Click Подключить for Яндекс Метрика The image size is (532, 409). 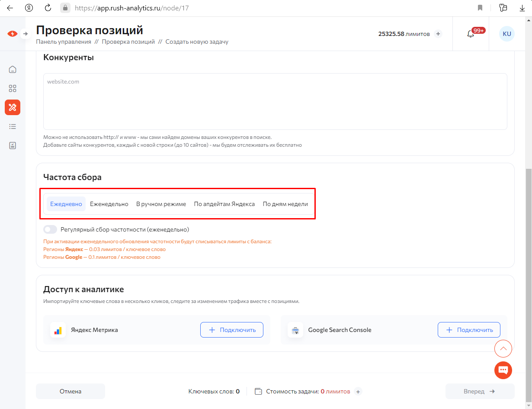tap(231, 330)
